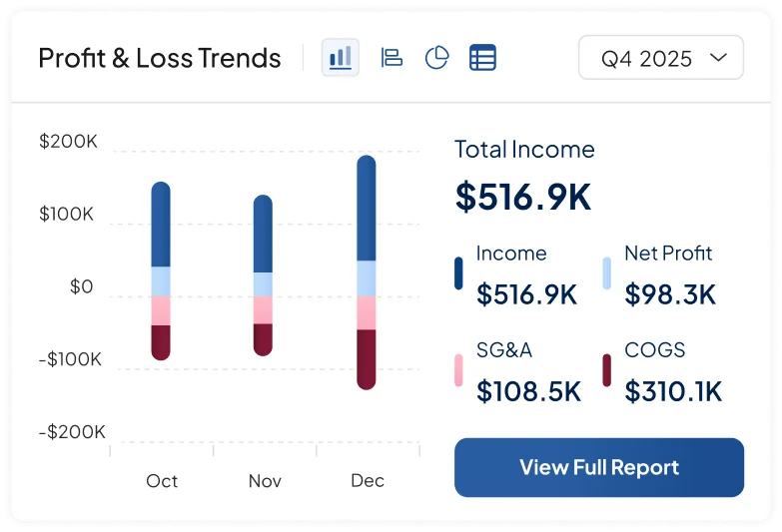Click the COGS $310.1K value

(673, 391)
